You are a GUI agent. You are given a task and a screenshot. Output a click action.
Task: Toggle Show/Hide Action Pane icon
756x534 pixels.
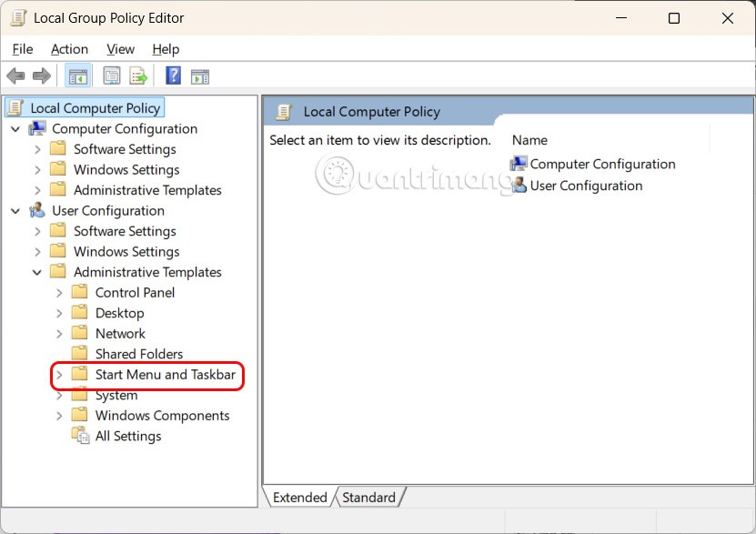(x=199, y=76)
